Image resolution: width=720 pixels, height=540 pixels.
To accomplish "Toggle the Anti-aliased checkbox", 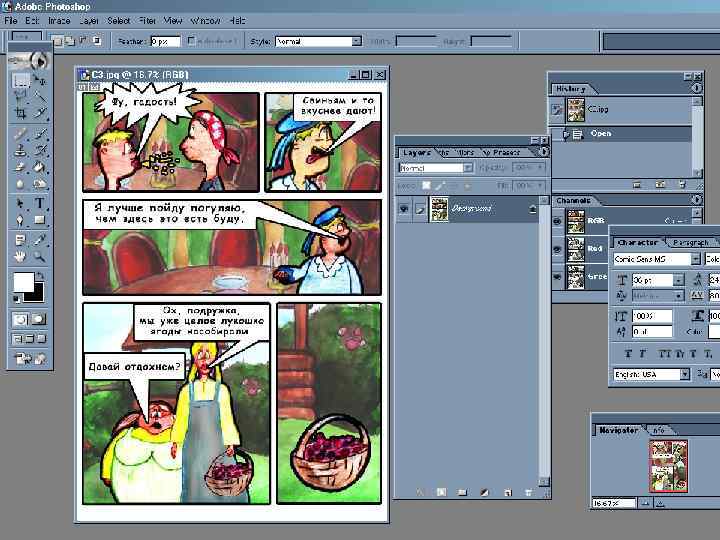I will 191,41.
